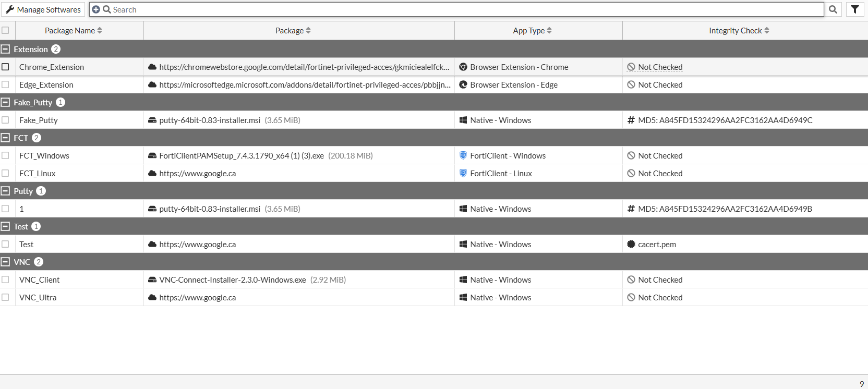Image resolution: width=868 pixels, height=389 pixels.
Task: Click Edge icon for Browser Extension - Edge
Action: pos(463,84)
